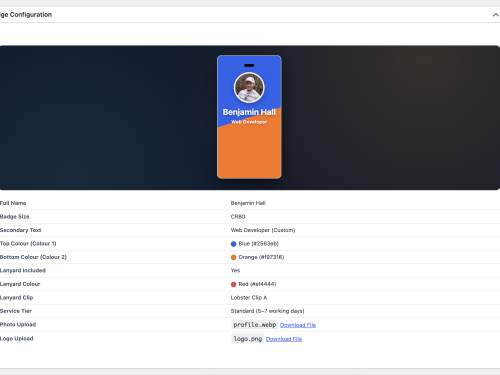Screen dimensions: 500x375
Task: Select the Top Colour (Colour 1) label
Action: 28,244
